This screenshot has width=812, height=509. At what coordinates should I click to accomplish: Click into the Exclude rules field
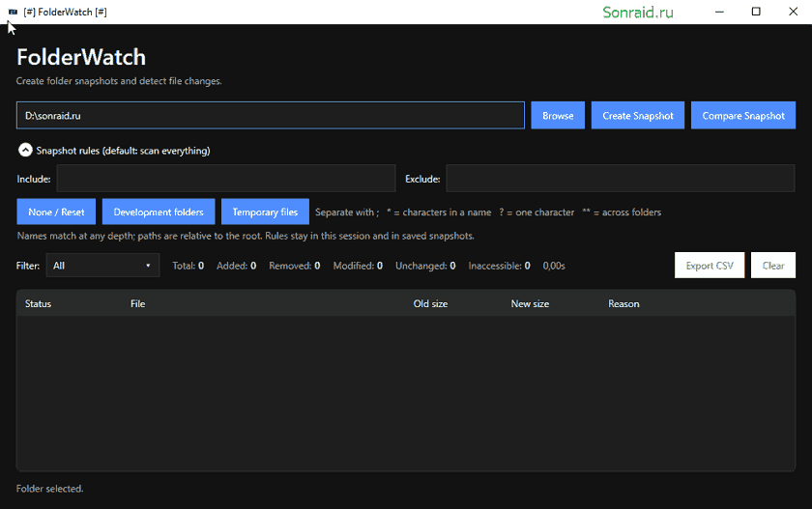(621, 179)
